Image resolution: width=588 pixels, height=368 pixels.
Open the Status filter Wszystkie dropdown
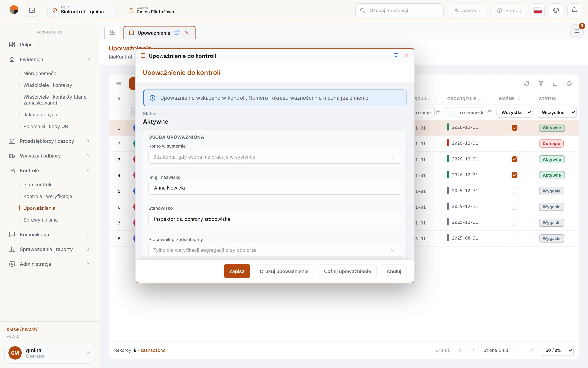pyautogui.click(x=556, y=112)
